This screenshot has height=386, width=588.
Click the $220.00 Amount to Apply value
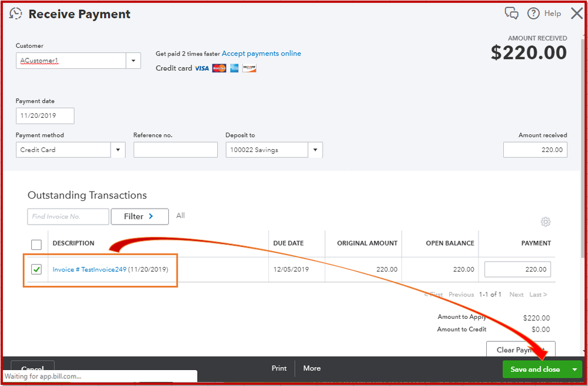click(x=536, y=318)
